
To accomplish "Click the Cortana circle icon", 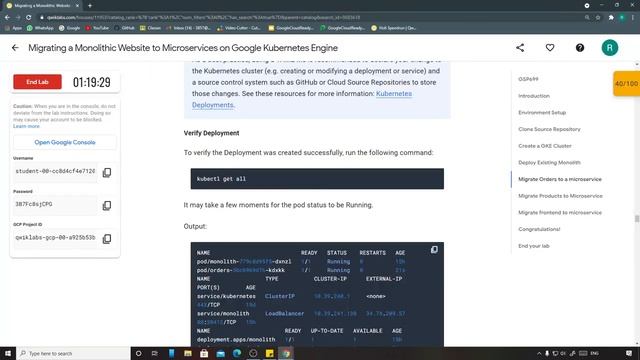I will [x=138, y=353].
